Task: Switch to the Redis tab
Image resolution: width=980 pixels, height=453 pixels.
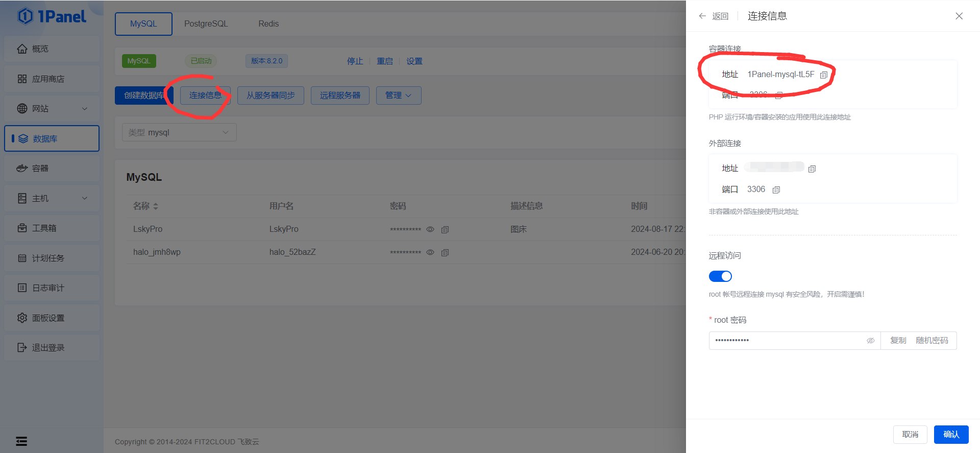Action: pyautogui.click(x=268, y=24)
